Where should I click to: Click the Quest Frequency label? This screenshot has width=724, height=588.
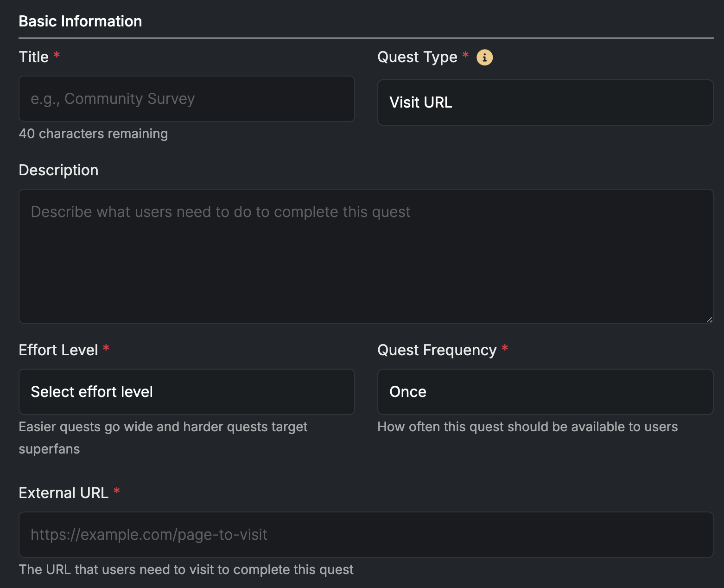[x=437, y=350]
